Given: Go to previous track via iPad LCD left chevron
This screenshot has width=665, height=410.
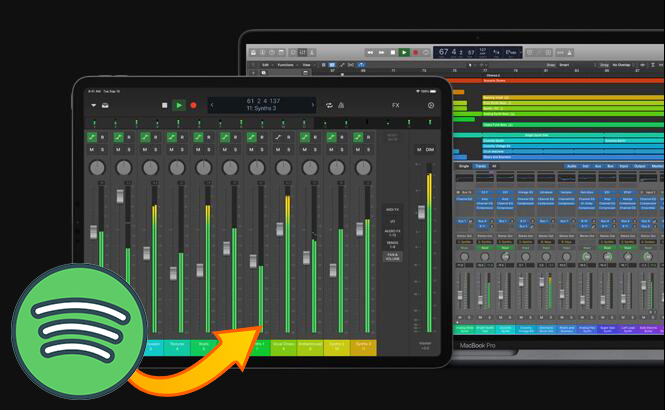Looking at the screenshot, I should 212,105.
